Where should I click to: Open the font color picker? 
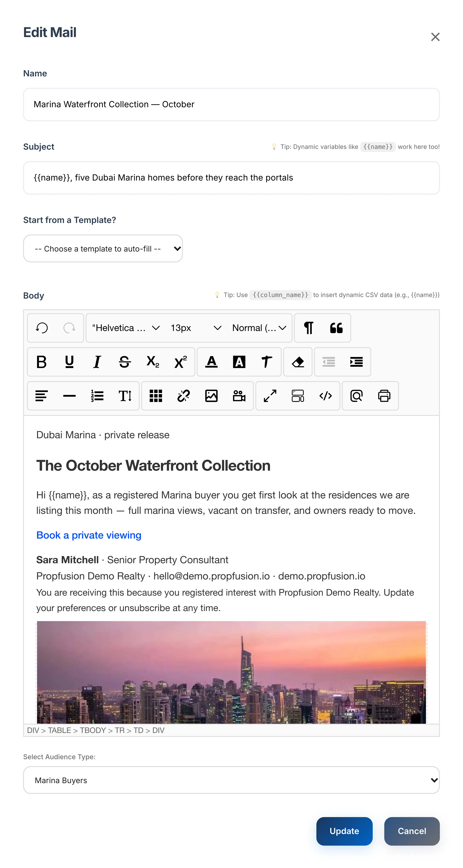(212, 361)
